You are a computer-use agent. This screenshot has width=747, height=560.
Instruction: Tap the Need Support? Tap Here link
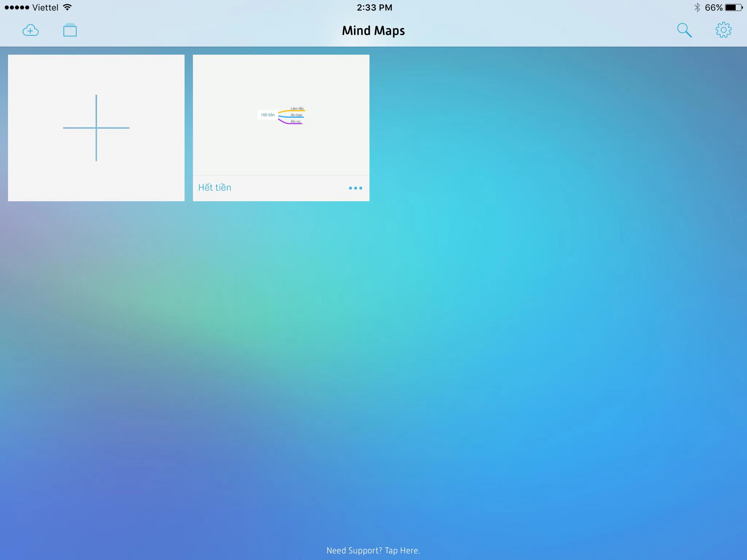click(373, 551)
